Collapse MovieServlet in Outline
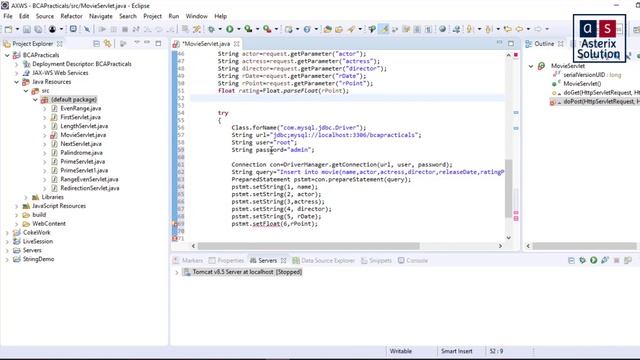This screenshot has height=360, width=640. (x=531, y=66)
